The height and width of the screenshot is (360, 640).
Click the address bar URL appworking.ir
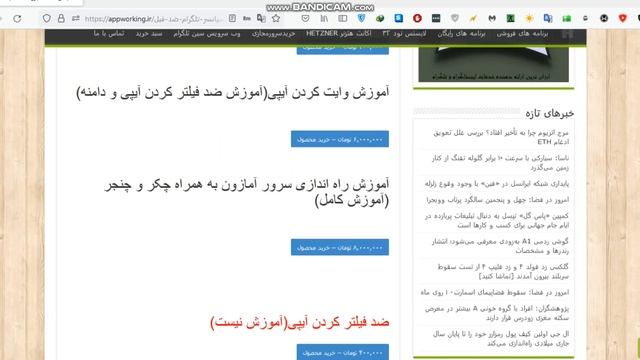pyautogui.click(x=154, y=19)
